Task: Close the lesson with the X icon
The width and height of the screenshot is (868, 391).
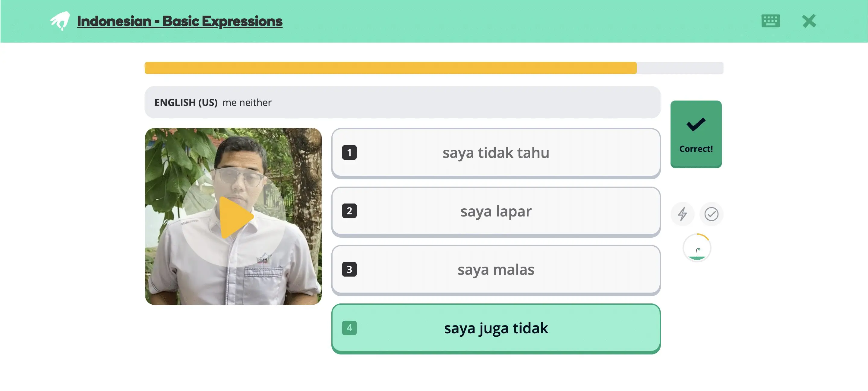Action: (809, 21)
